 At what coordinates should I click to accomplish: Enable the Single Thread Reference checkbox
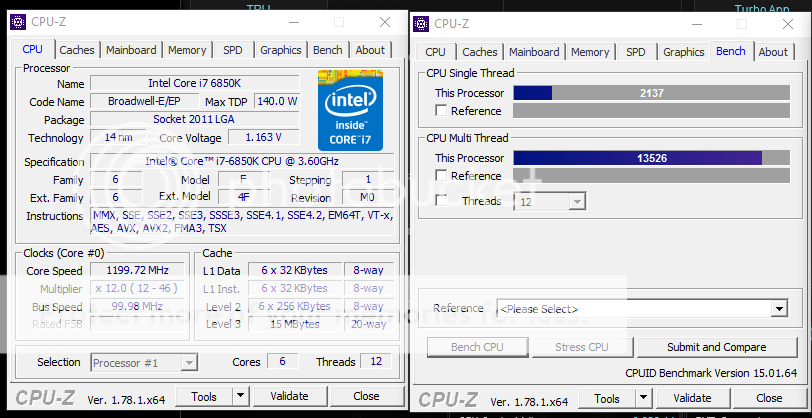[x=441, y=111]
